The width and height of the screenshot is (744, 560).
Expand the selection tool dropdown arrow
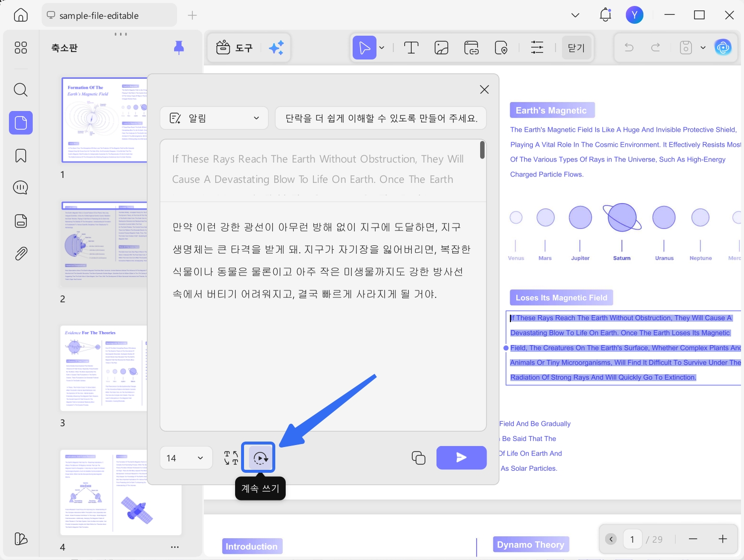[382, 48]
